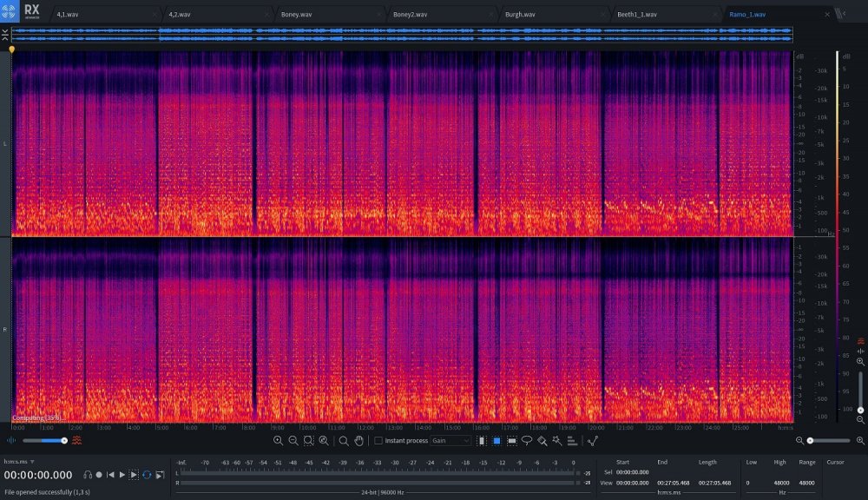868x500 pixels.
Task: Reset zoom to full view
Action: point(324,441)
